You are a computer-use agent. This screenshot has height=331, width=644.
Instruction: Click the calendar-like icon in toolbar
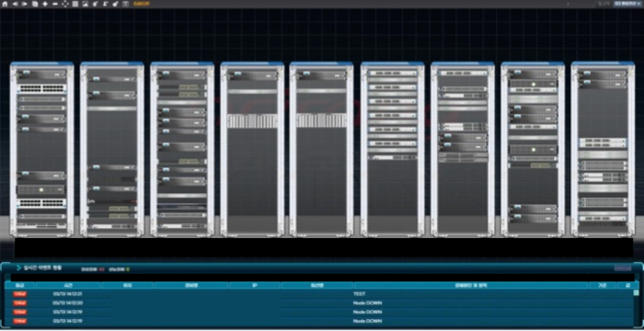pyautogui.click(x=126, y=4)
